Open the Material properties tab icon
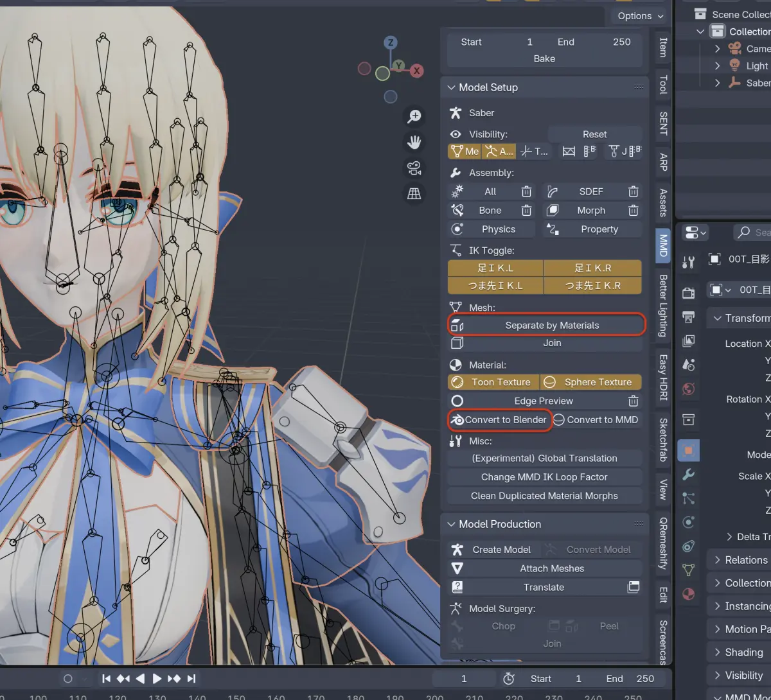The height and width of the screenshot is (700, 771). coord(688,593)
